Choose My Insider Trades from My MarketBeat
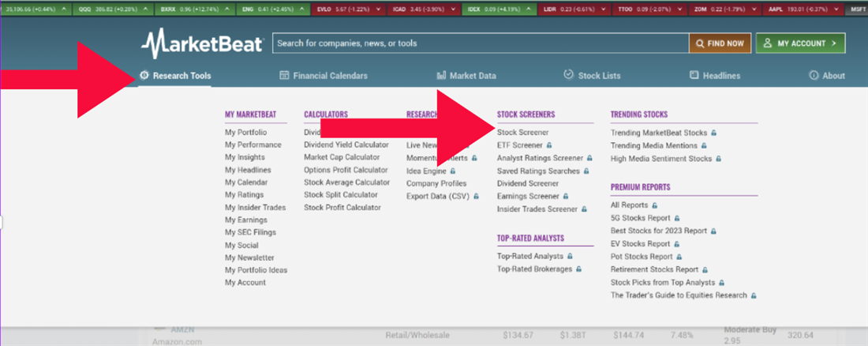The width and height of the screenshot is (868, 346). (255, 208)
